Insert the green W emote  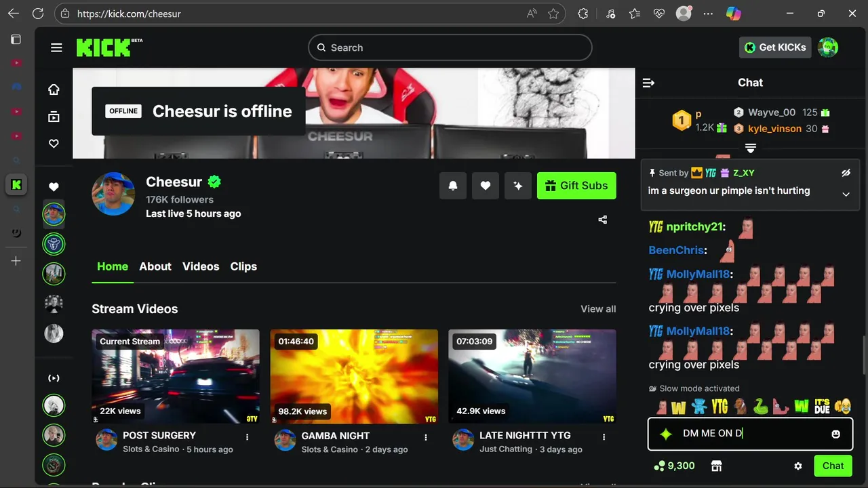(x=802, y=406)
